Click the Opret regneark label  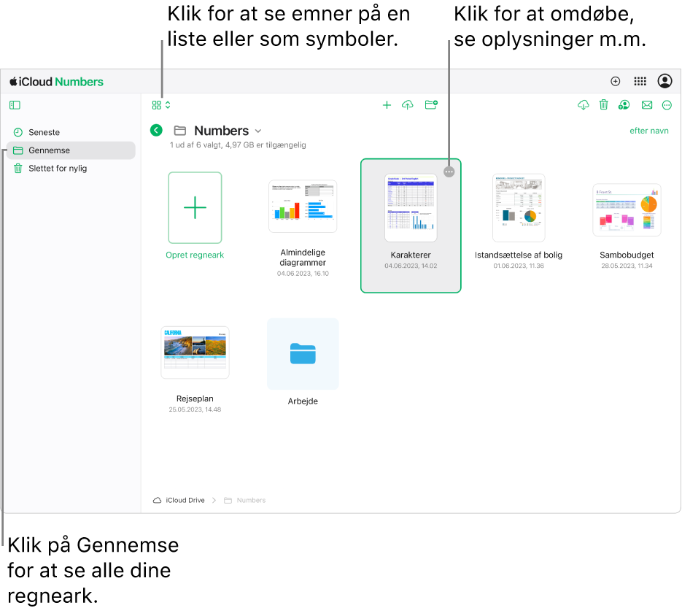point(195,255)
